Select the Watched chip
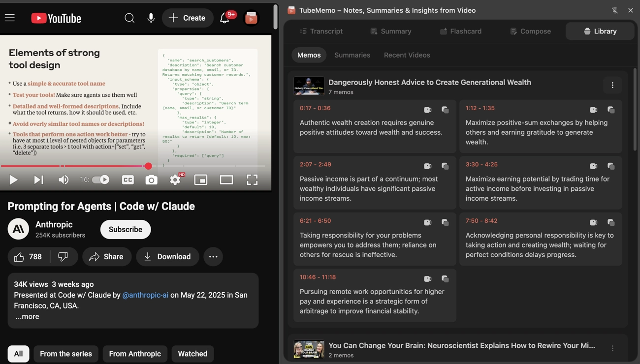The image size is (640, 364). click(192, 354)
